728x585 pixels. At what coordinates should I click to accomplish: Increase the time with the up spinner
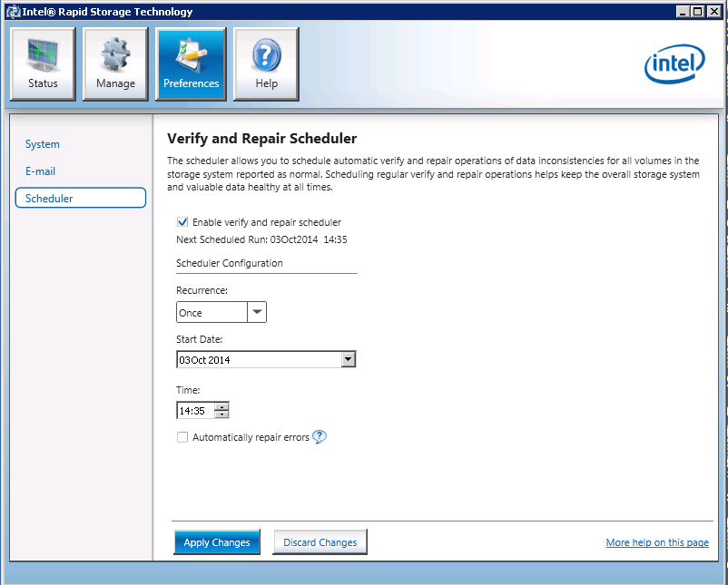[221, 406]
